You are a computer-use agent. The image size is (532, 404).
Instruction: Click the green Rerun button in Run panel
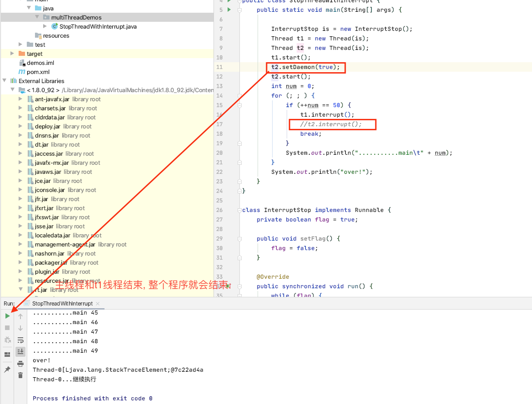click(7, 316)
